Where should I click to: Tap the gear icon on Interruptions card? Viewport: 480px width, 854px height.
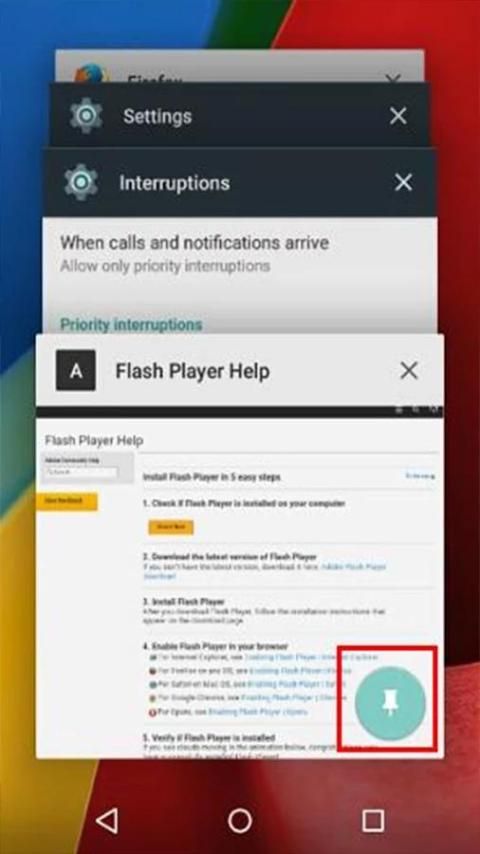pos(81,182)
